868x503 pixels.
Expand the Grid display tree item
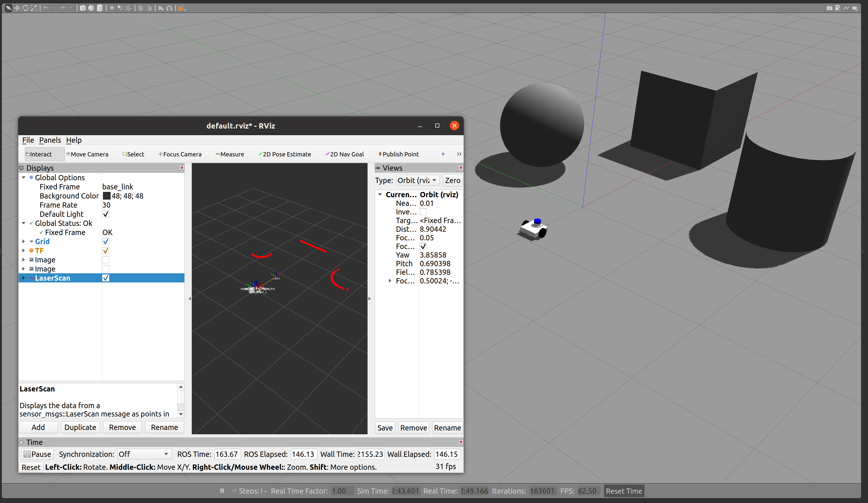pyautogui.click(x=23, y=241)
